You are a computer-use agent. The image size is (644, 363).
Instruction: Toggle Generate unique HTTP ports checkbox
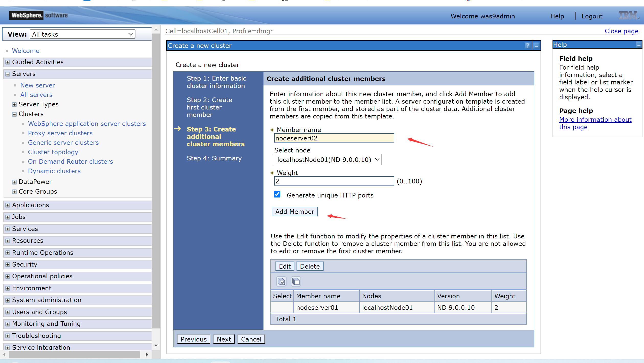click(277, 194)
